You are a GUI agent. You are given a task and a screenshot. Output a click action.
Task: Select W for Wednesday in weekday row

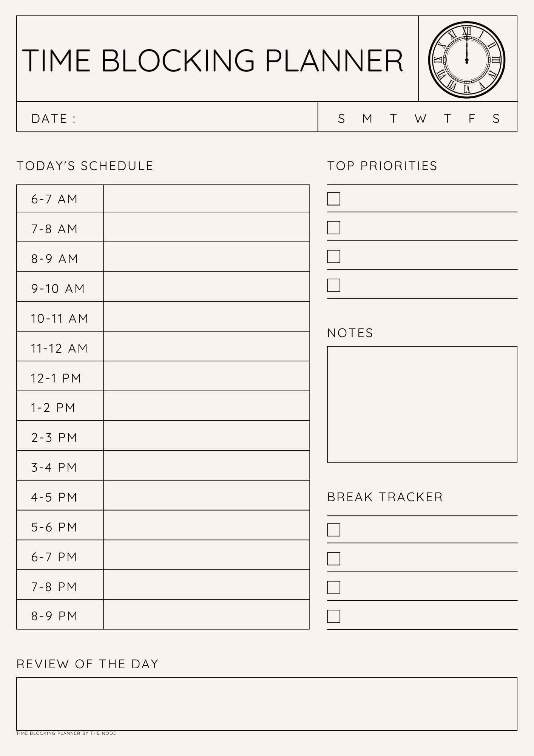coord(420,119)
